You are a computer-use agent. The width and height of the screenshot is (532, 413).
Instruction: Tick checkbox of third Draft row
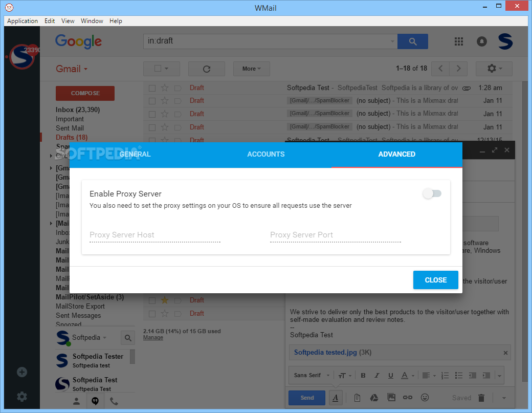coord(152,114)
